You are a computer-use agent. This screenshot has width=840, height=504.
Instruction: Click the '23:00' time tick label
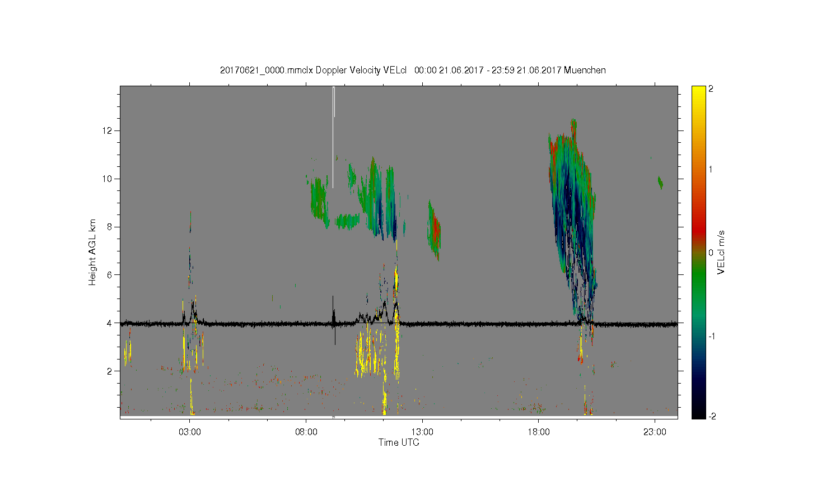point(655,433)
